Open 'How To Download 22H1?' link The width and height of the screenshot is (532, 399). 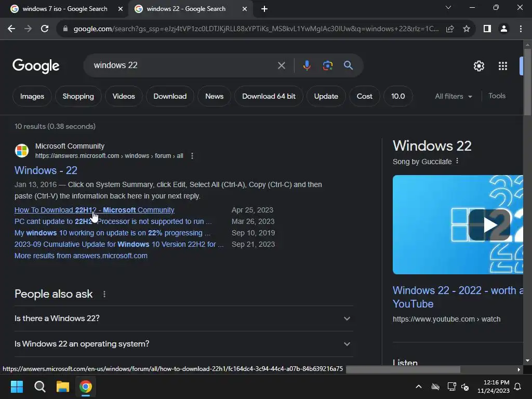[95, 210]
